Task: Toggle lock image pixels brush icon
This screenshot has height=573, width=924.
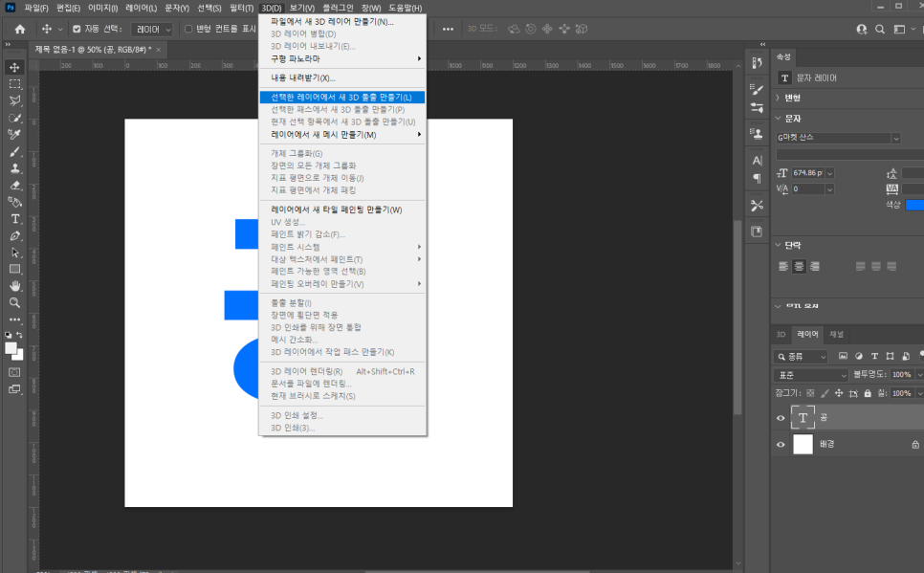Action: pyautogui.click(x=825, y=393)
